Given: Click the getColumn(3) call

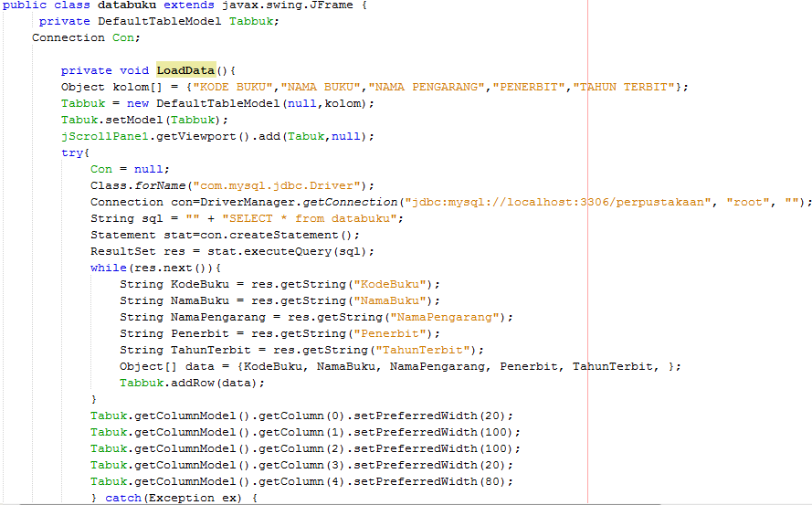Looking at the screenshot, I should [x=301, y=466].
